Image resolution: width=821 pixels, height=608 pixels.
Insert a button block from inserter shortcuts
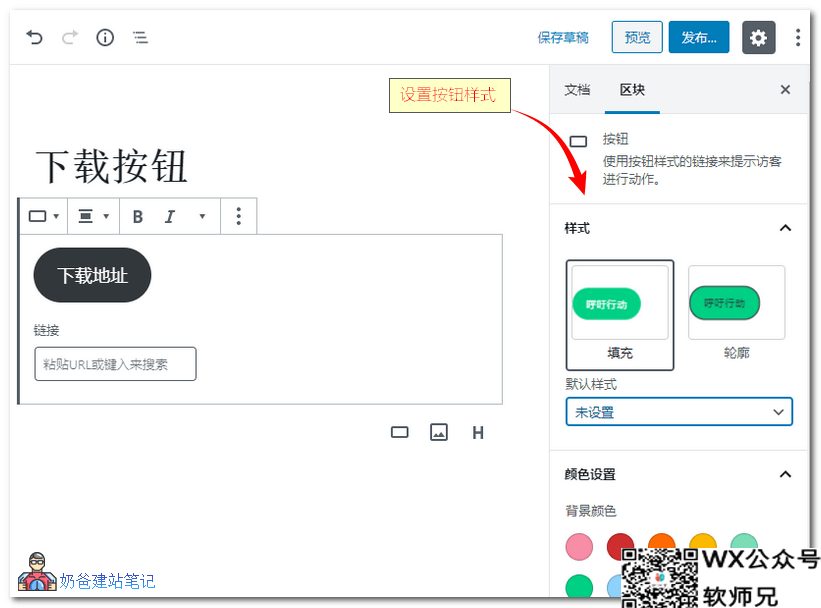[x=400, y=433]
